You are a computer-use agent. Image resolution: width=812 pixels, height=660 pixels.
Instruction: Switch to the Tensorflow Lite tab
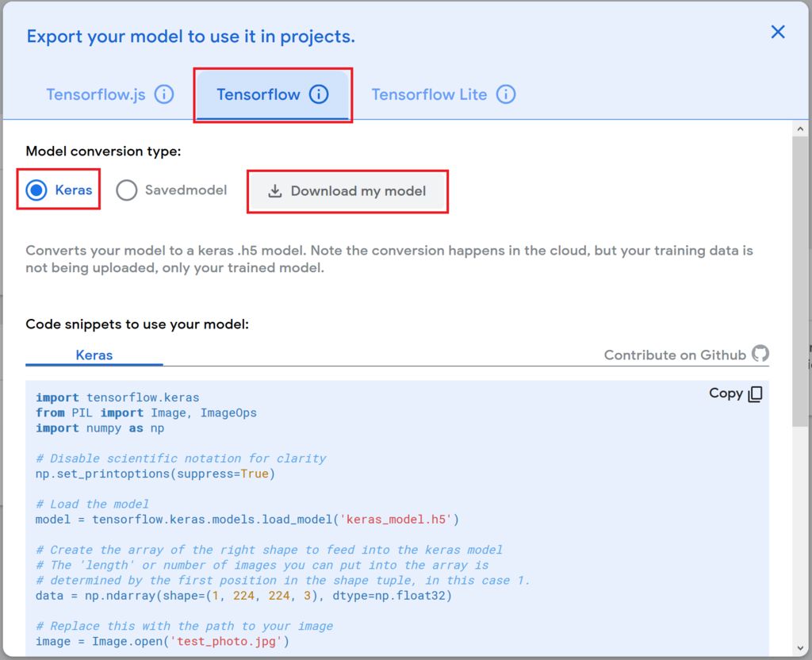click(x=442, y=94)
